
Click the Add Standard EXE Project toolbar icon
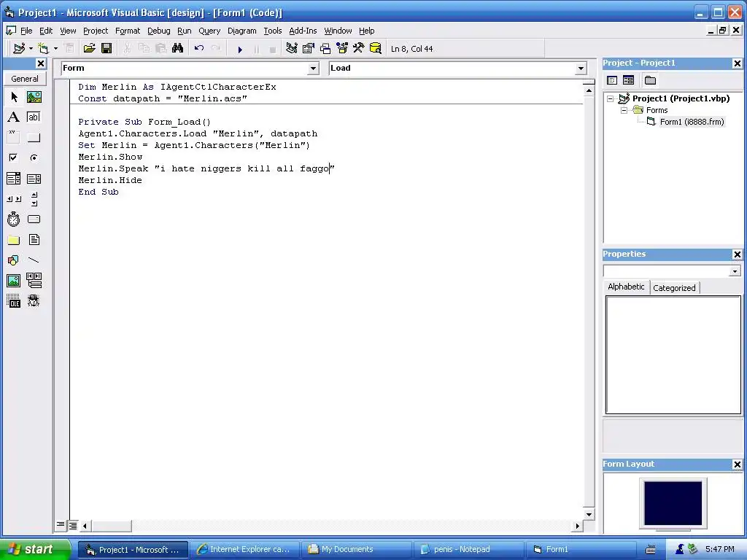pyautogui.click(x=19, y=49)
